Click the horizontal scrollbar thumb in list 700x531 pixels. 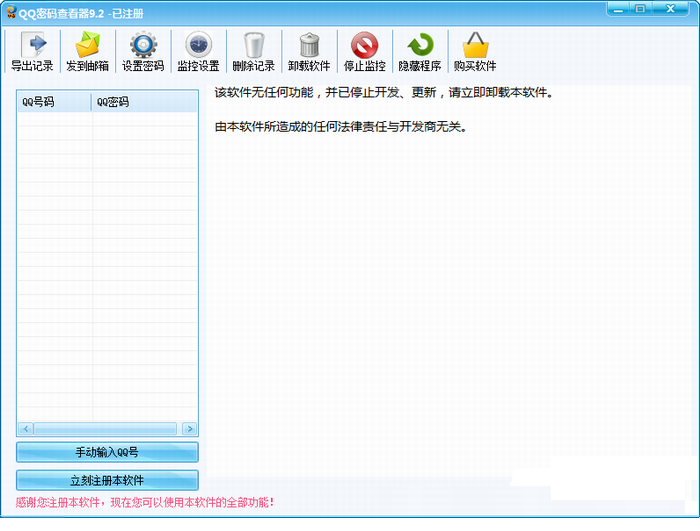click(105, 429)
